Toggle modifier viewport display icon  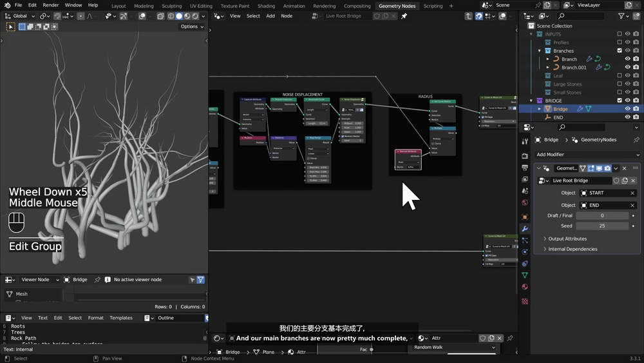pyautogui.click(x=599, y=168)
